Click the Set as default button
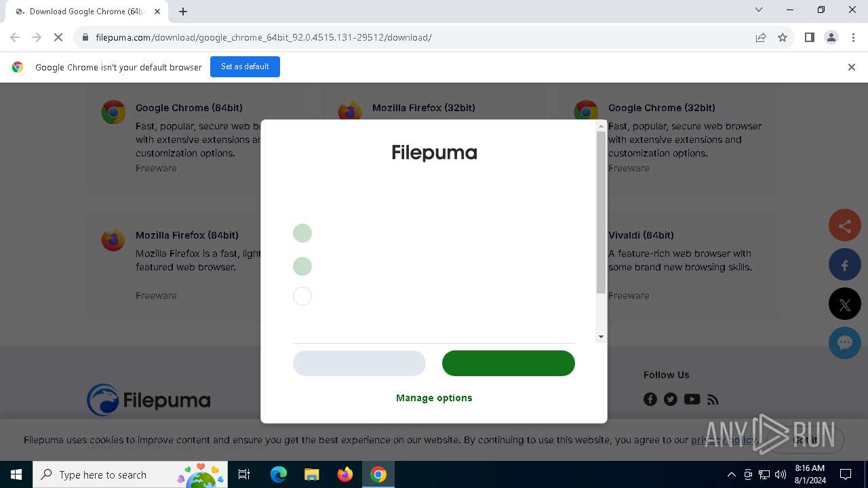 (x=245, y=66)
